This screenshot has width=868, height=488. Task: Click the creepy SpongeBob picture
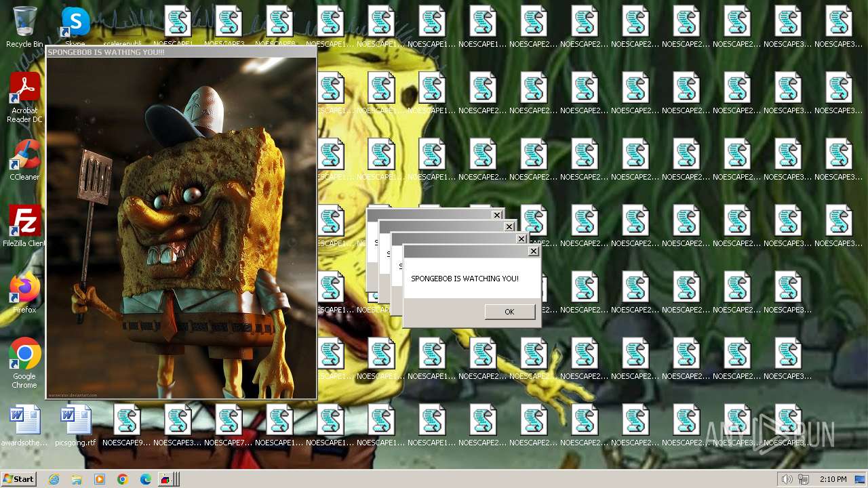point(181,228)
